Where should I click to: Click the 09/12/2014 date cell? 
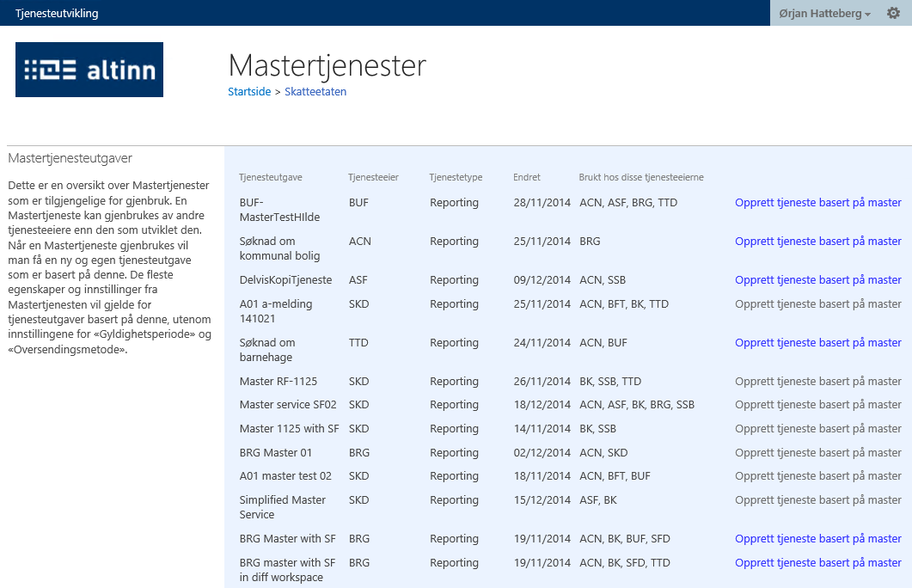tap(542, 279)
